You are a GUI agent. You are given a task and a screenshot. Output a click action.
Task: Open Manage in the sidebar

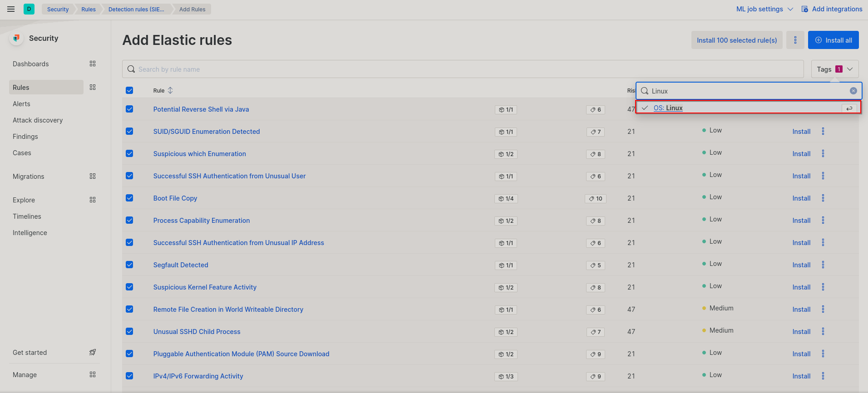25,375
